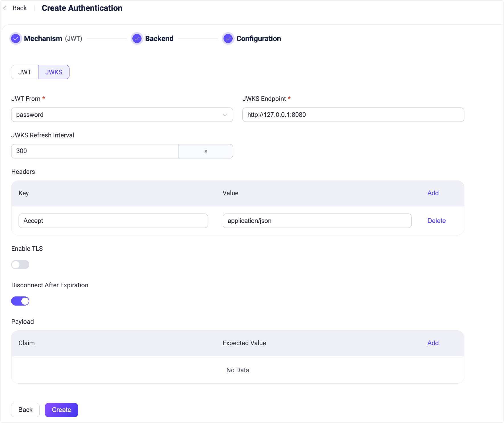Click the bottom Back button
Viewport: 504px width, 423px height.
[x=25, y=410]
